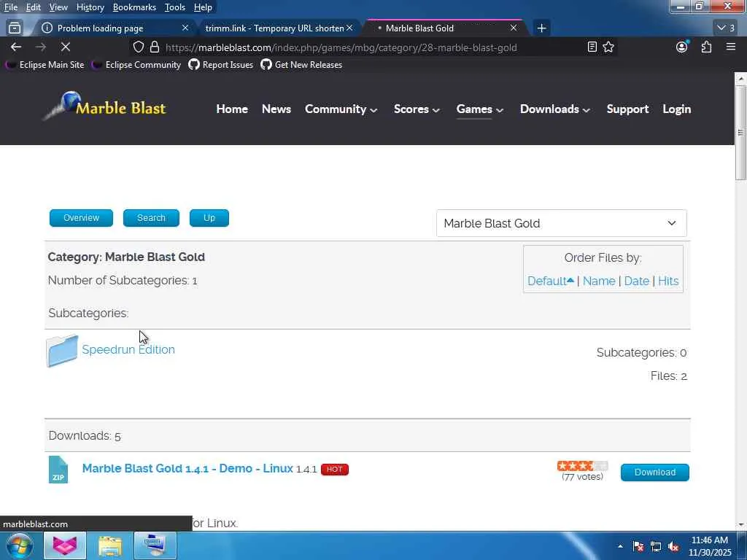Screen dimensions: 747x560
Task: Open Marble Blast Gold 1.4.1 Demo Linux link
Action: point(187,468)
